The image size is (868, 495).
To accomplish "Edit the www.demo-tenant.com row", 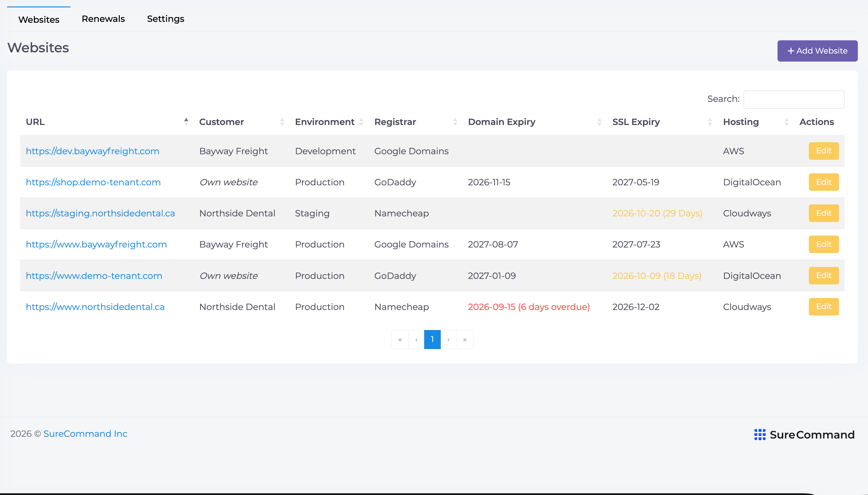I will coord(824,276).
